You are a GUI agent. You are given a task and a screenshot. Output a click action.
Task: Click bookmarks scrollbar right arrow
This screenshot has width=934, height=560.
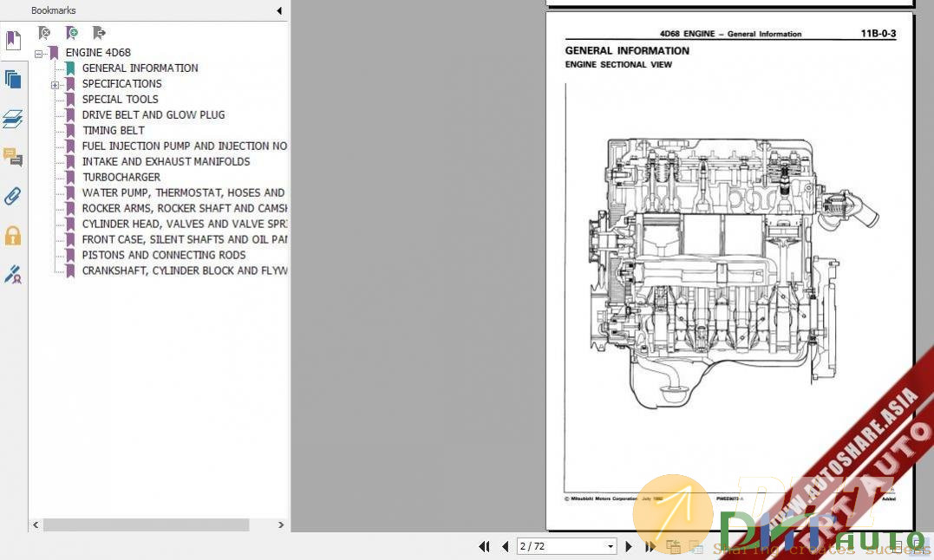(281, 524)
